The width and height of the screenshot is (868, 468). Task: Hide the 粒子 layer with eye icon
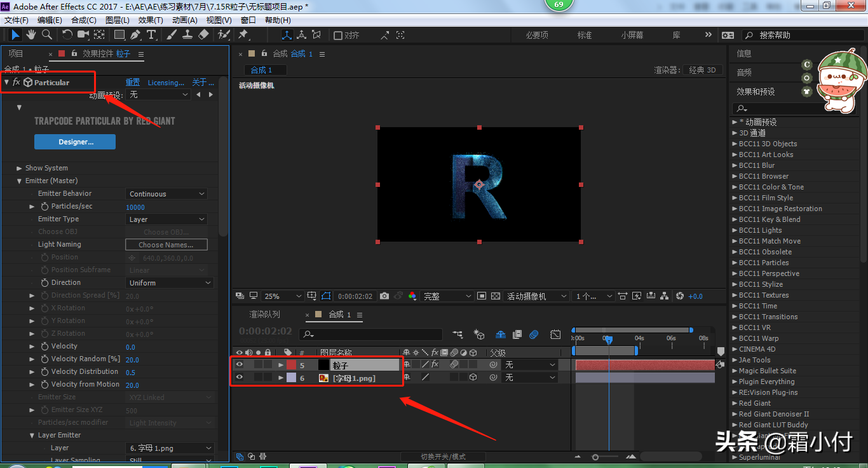click(240, 365)
